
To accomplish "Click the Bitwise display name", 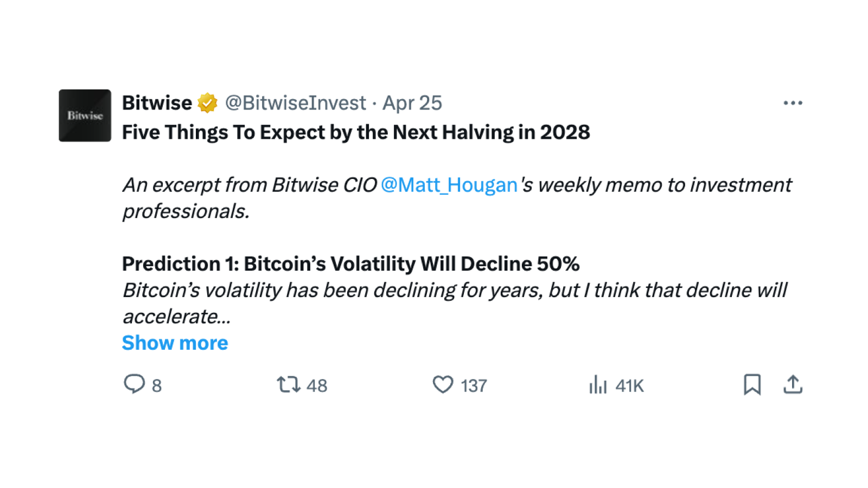I will click(157, 103).
